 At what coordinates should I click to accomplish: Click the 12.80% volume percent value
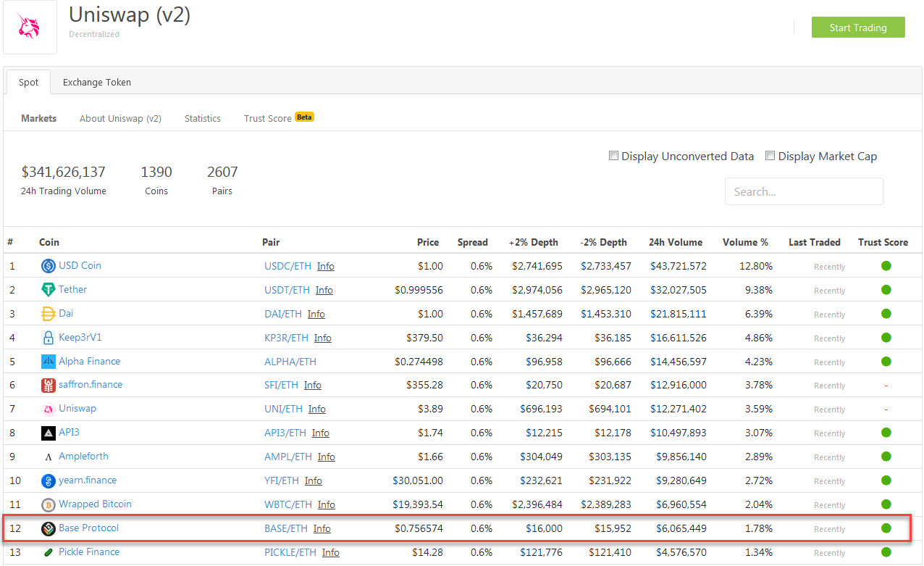pos(756,266)
